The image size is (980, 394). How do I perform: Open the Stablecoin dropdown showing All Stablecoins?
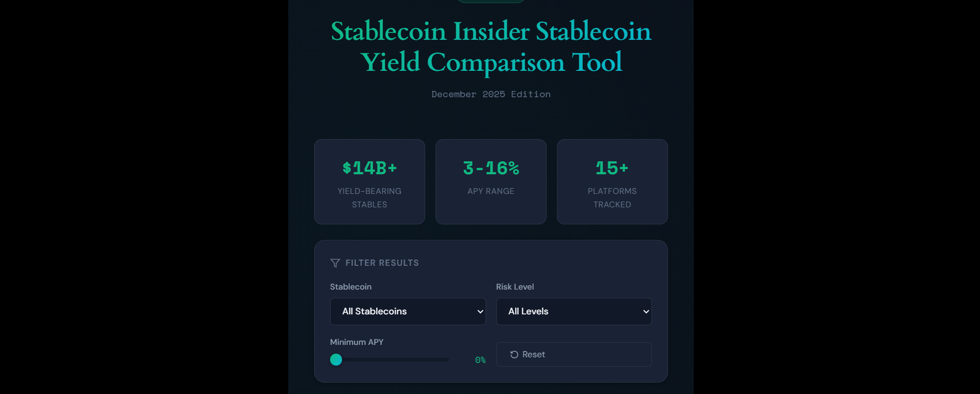pos(408,311)
